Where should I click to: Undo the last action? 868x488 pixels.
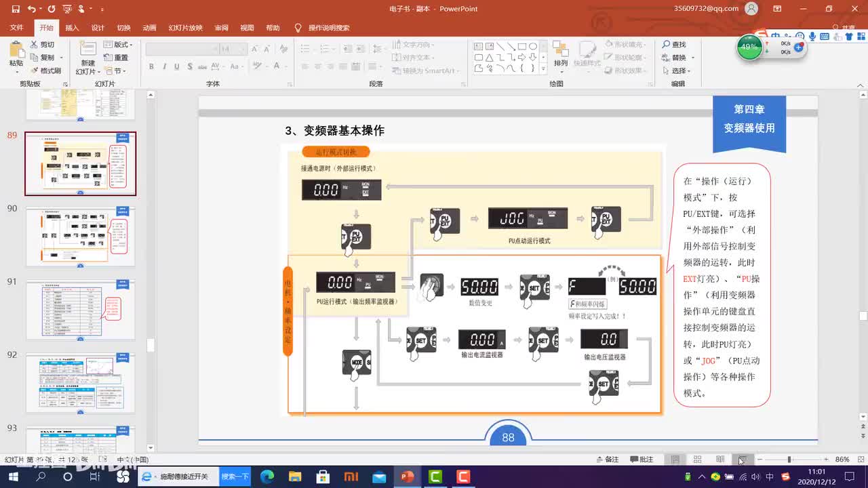coord(32,9)
